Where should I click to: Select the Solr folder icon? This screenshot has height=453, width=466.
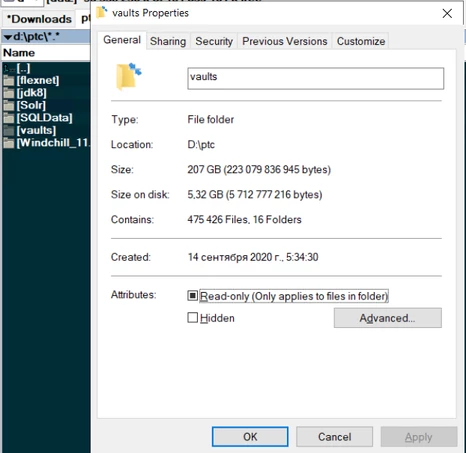coord(9,106)
